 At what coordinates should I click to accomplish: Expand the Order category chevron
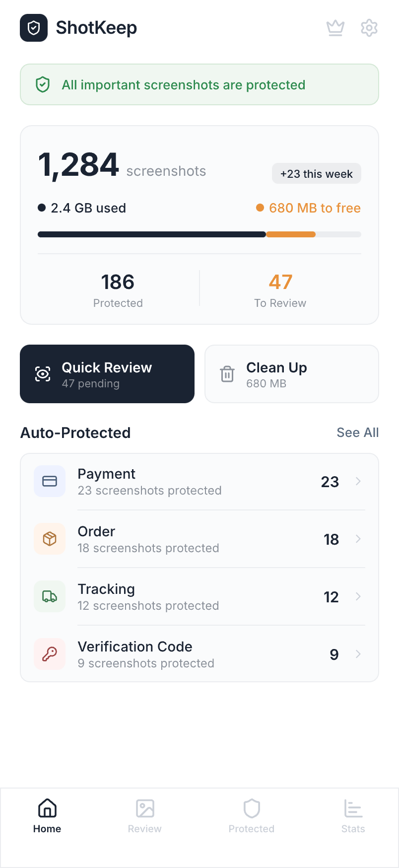[358, 539]
